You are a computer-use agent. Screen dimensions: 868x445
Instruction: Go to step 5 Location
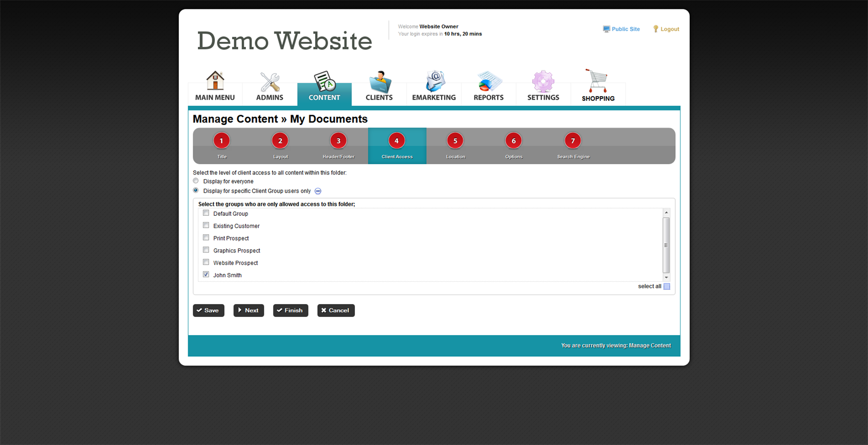click(455, 141)
